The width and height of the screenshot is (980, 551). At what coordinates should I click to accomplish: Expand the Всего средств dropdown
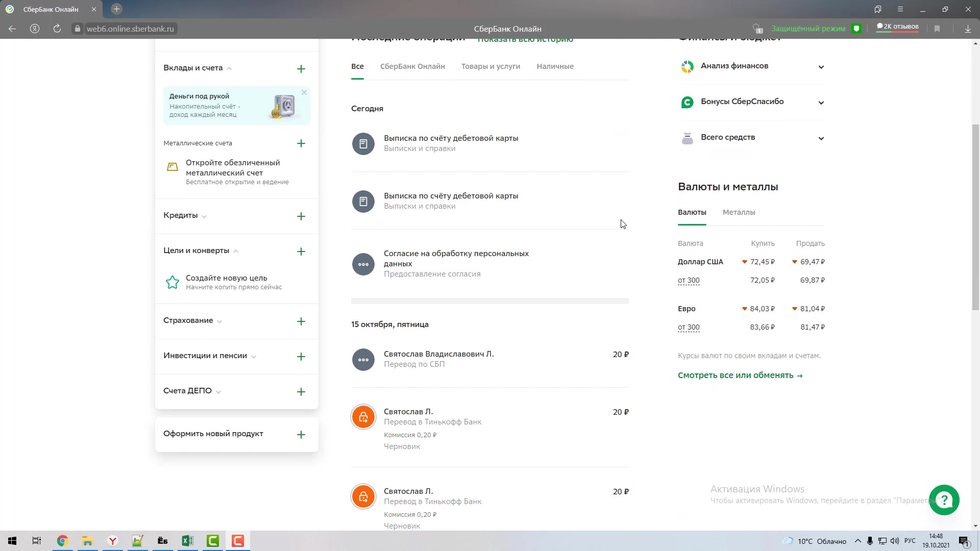pos(821,138)
